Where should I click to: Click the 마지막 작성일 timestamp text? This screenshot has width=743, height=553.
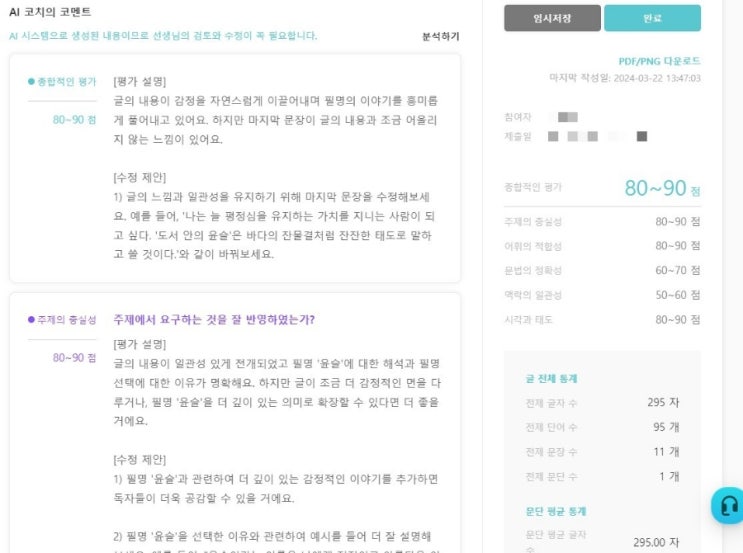[625, 78]
